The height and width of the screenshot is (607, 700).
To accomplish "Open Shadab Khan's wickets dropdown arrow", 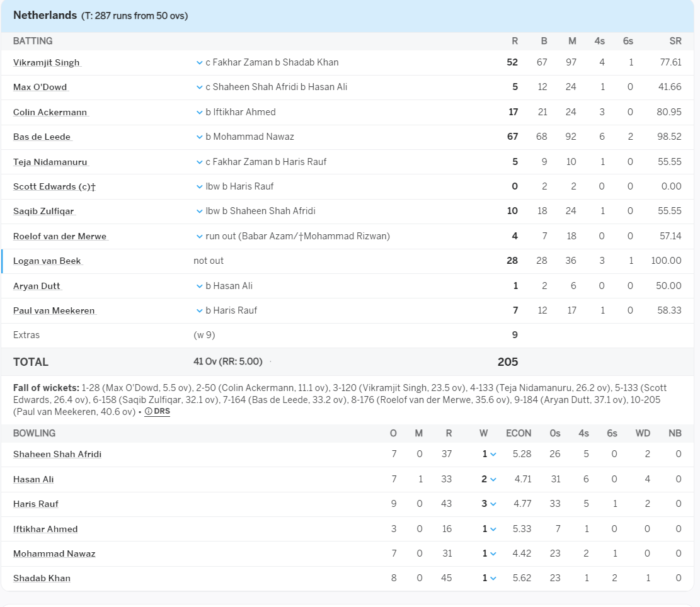I will tap(493, 578).
